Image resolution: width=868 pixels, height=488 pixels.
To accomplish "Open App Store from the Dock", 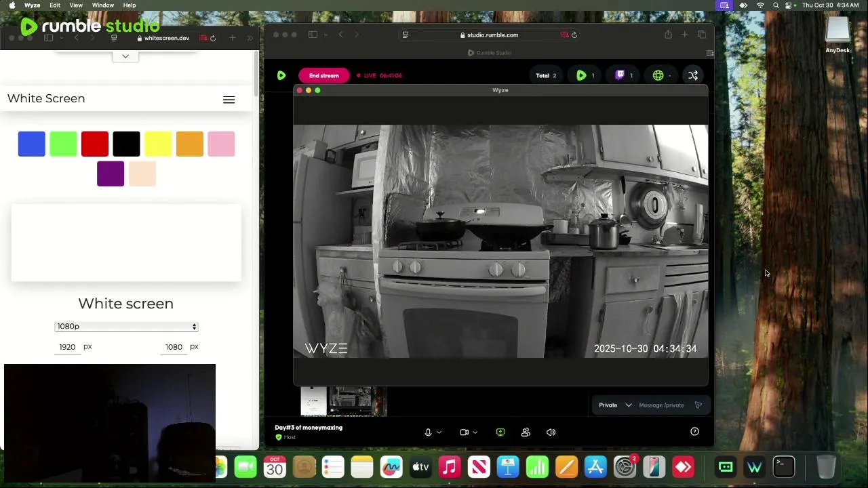I will pyautogui.click(x=595, y=467).
